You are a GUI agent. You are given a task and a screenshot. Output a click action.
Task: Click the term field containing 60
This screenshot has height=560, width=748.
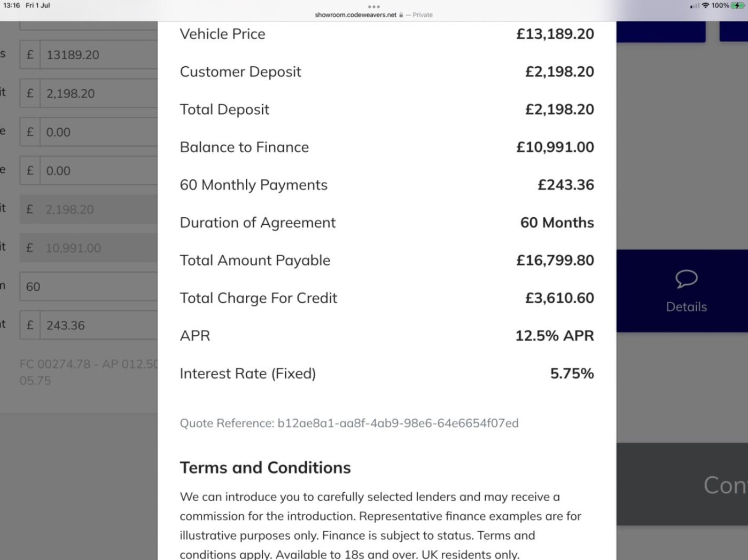click(88, 287)
